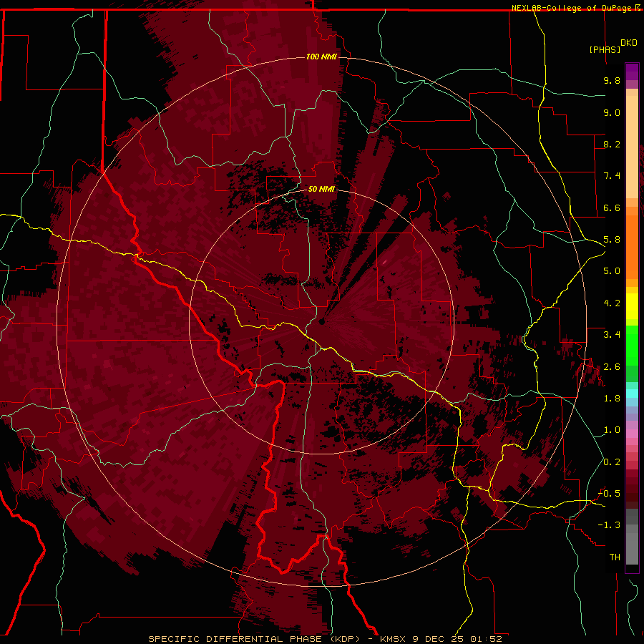644x644 pixels.
Task: Click the 7.4 scale value
Action: (x=612, y=176)
